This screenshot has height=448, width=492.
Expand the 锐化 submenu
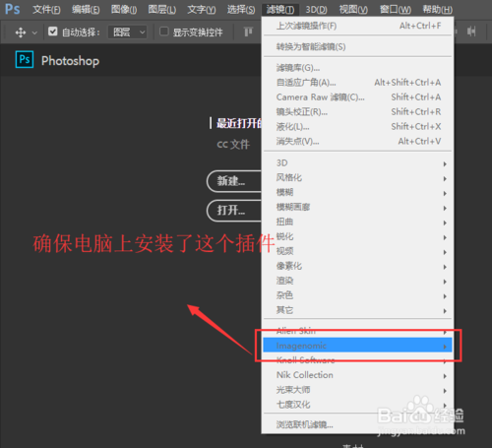tap(358, 236)
